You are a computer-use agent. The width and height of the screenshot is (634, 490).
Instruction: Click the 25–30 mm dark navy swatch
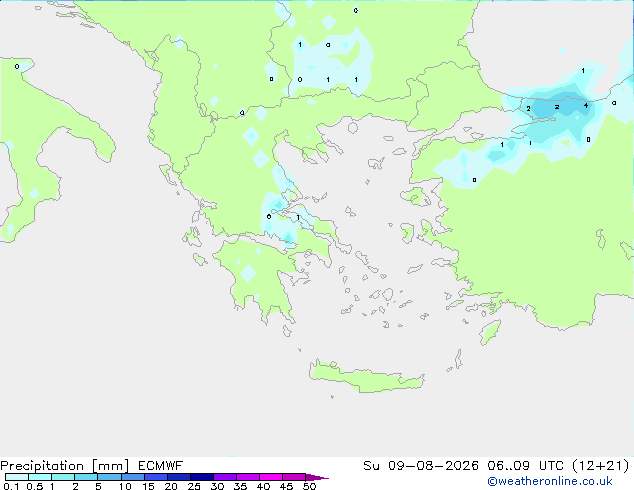coord(201,477)
